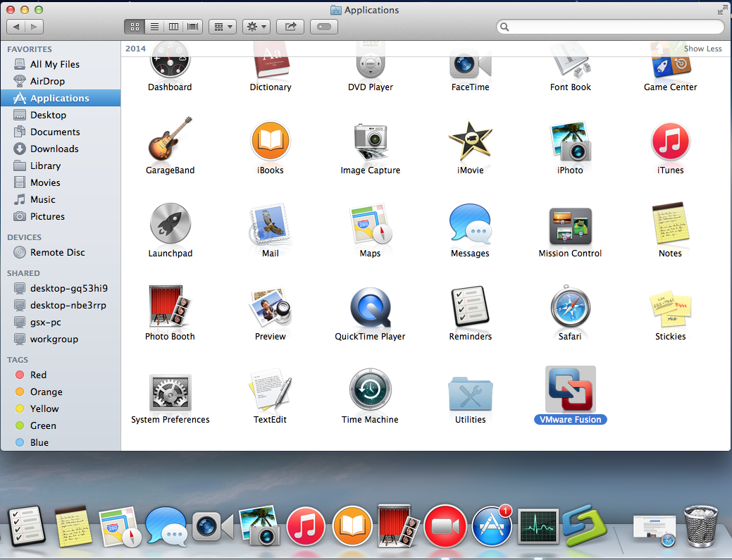Launch VMware Fusion
Screen dimensions: 732x560
[570, 389]
